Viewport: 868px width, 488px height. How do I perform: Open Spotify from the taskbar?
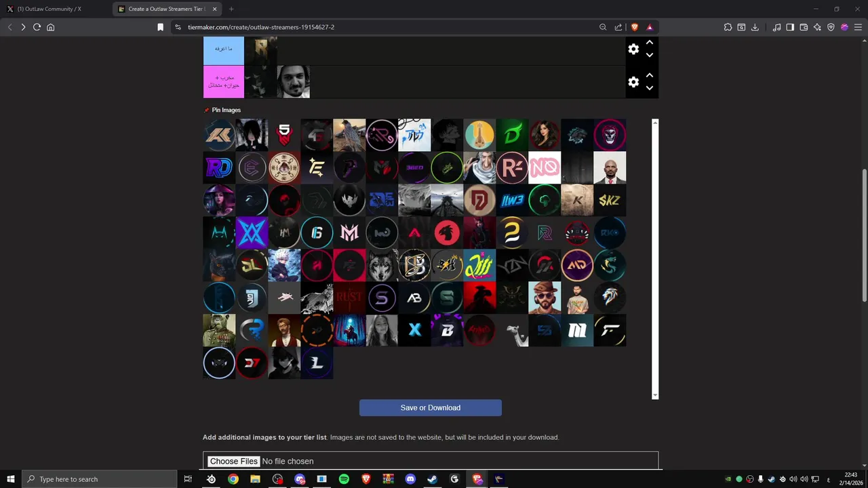(x=344, y=479)
